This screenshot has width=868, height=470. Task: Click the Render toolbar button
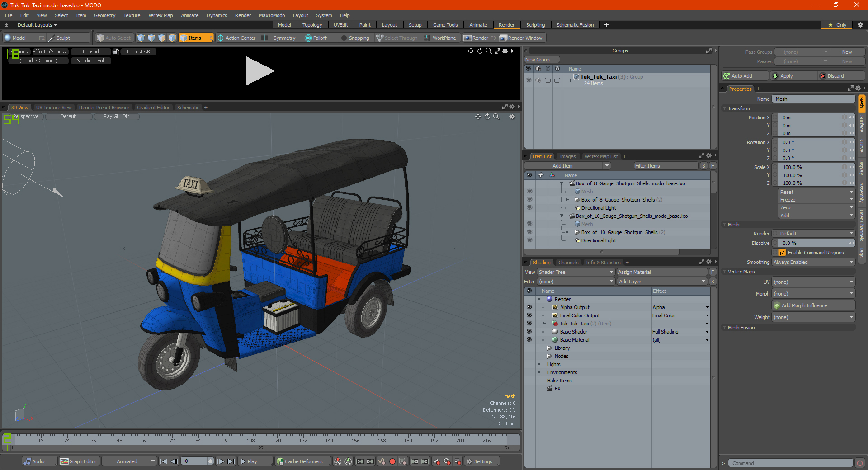click(480, 38)
